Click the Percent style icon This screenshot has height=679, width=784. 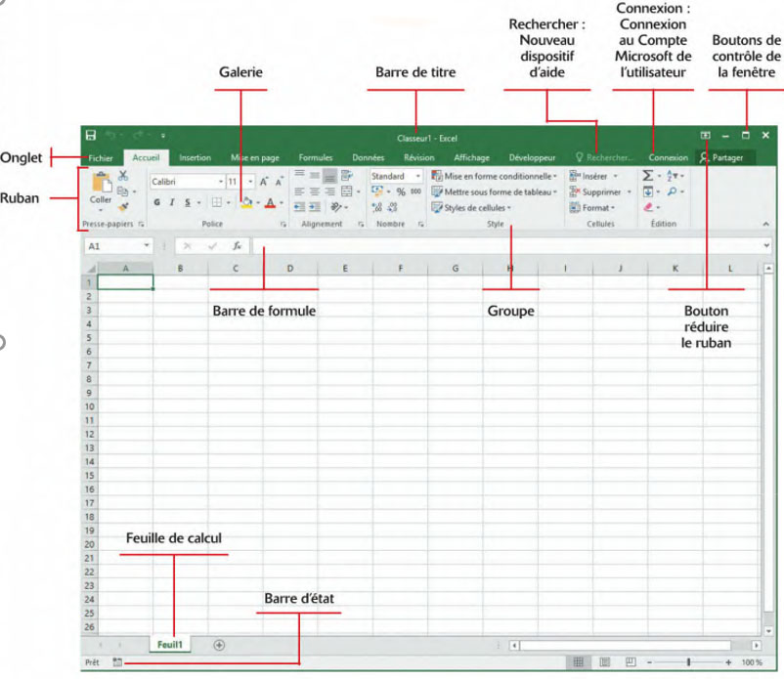(401, 191)
